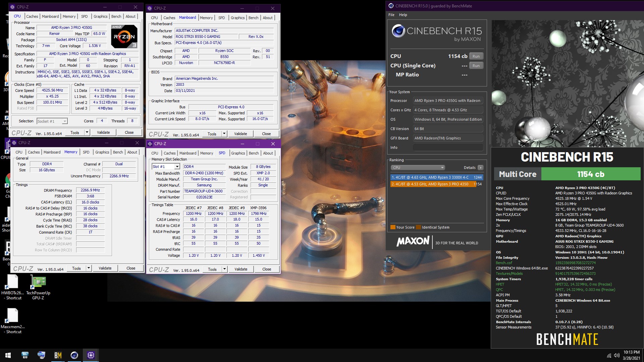Click the CPU-Z title icon in Mainboard window
The image size is (644, 362).
(150, 8)
